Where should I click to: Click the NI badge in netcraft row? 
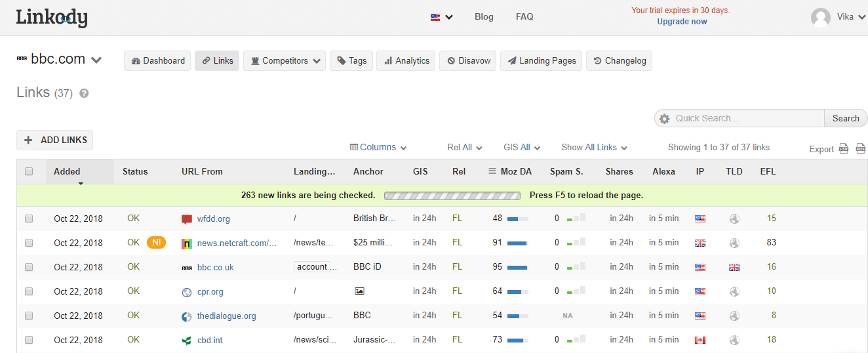point(156,243)
